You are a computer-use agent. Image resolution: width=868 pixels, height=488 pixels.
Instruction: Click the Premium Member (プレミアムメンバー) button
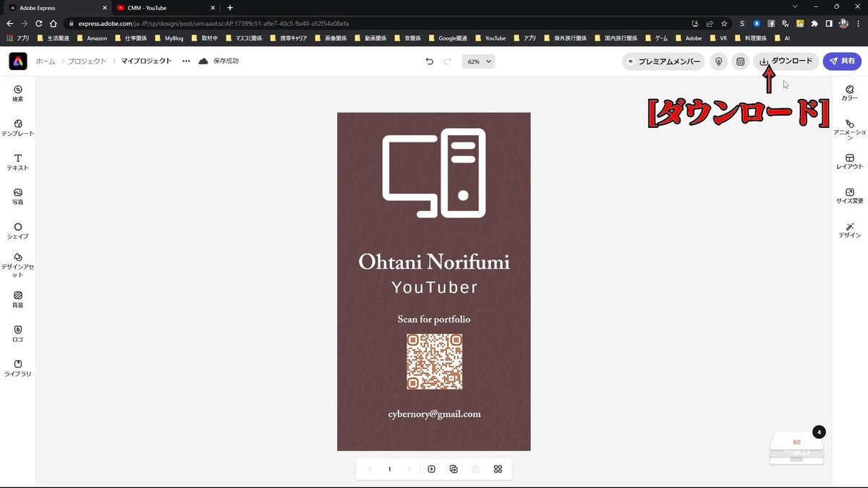pyautogui.click(x=663, y=61)
